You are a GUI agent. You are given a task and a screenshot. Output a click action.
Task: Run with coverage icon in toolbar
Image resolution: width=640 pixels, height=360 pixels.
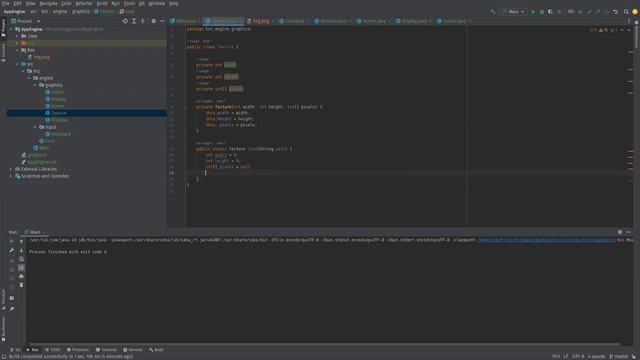coord(550,12)
